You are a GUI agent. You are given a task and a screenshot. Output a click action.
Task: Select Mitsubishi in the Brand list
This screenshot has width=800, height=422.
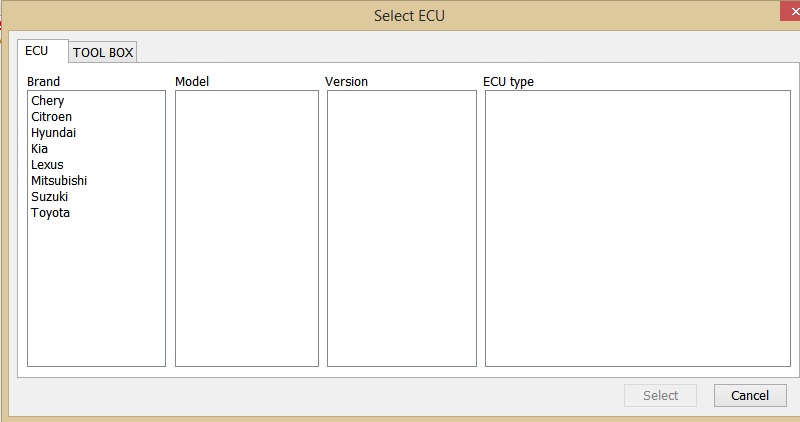(x=58, y=181)
